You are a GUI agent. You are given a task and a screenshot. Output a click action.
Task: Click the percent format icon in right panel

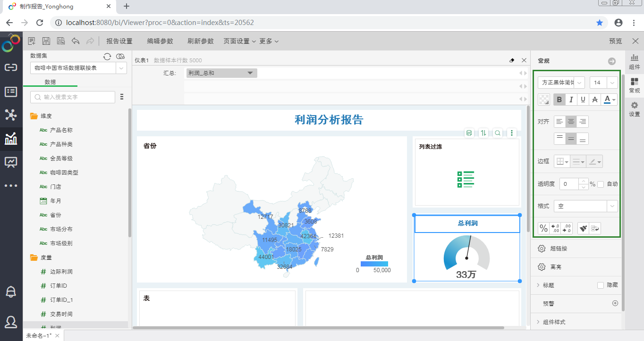543,228
